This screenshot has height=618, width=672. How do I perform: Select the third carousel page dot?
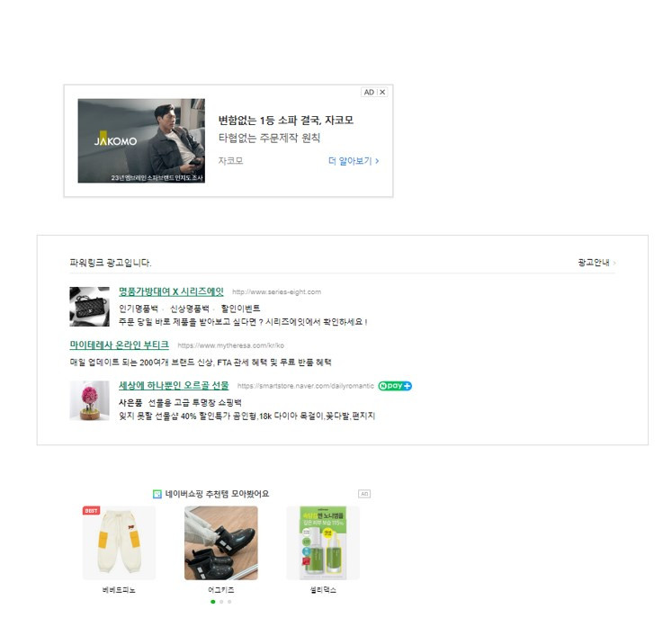tap(229, 602)
